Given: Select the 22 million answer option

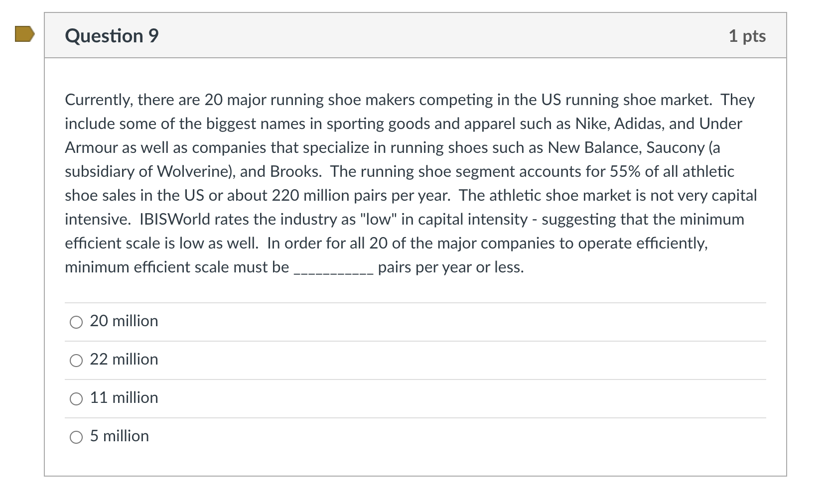Looking at the screenshot, I should tap(76, 360).
